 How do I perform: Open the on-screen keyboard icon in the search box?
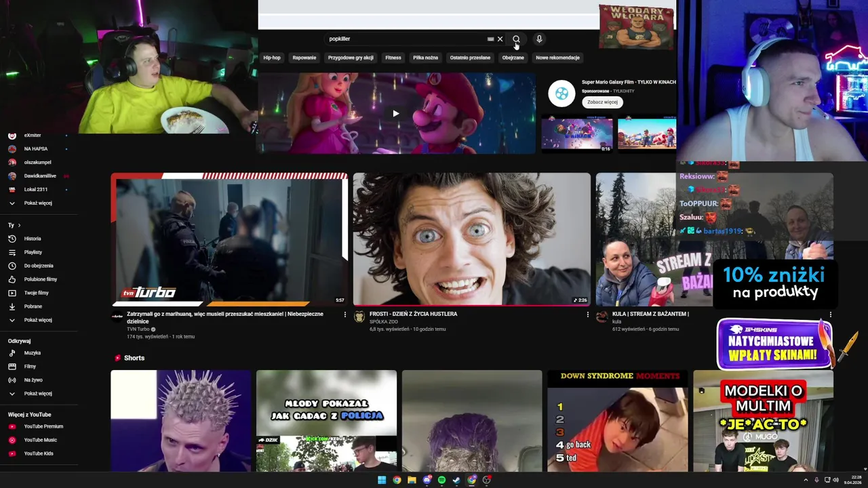point(490,39)
